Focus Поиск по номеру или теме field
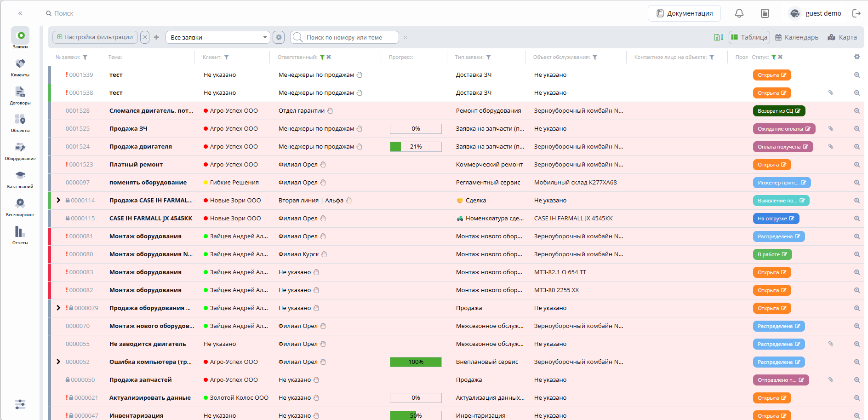 click(x=345, y=37)
